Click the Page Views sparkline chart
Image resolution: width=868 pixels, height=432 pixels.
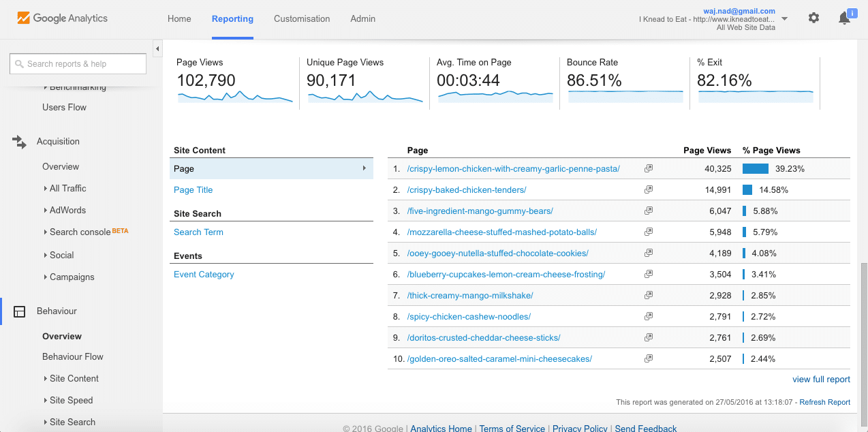[236, 97]
